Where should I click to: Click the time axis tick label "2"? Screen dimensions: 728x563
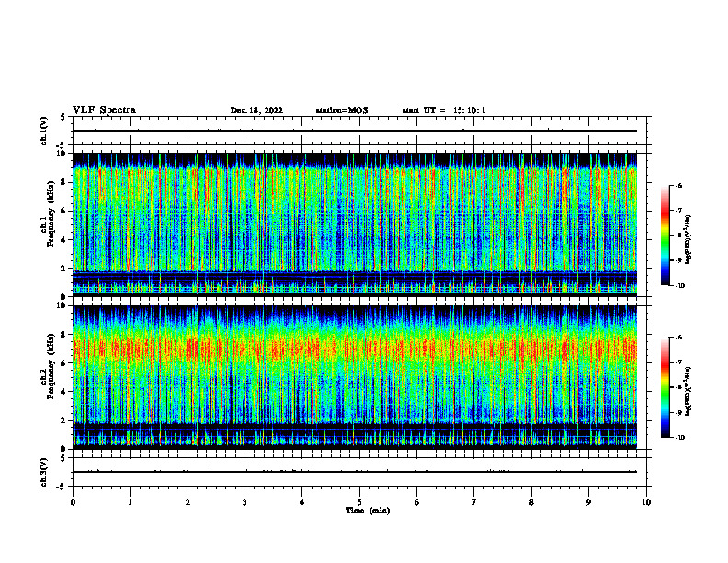pos(188,502)
